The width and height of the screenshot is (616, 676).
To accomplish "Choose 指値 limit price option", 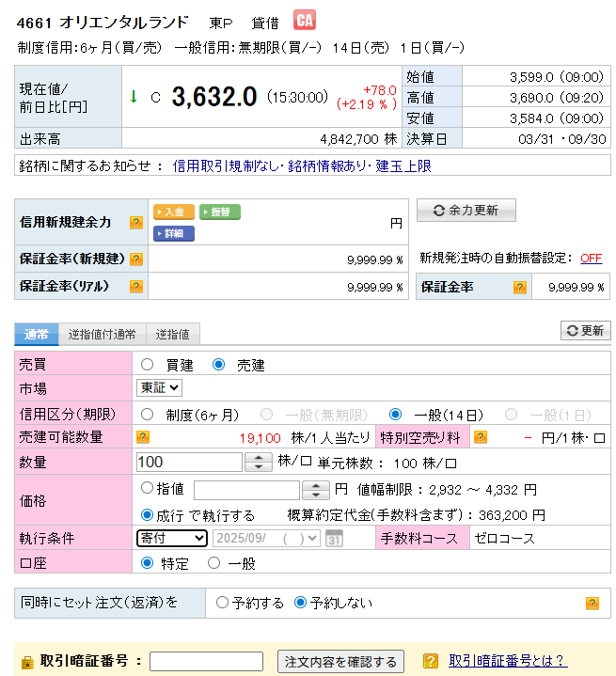I will [x=147, y=488].
